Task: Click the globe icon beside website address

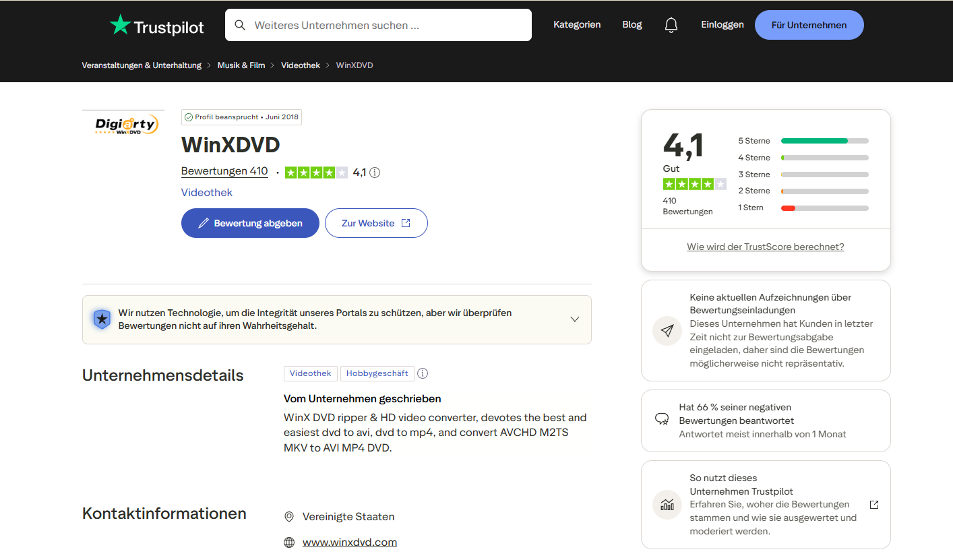Action: [289, 542]
